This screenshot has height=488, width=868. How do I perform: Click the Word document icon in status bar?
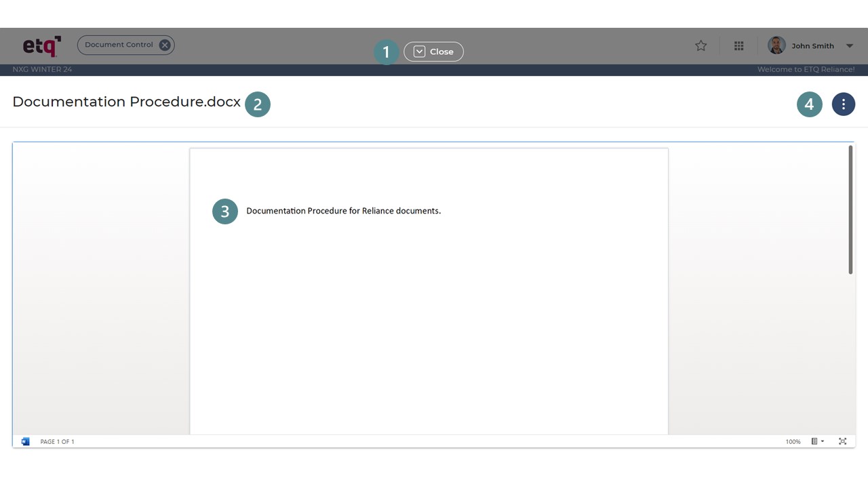(25, 441)
